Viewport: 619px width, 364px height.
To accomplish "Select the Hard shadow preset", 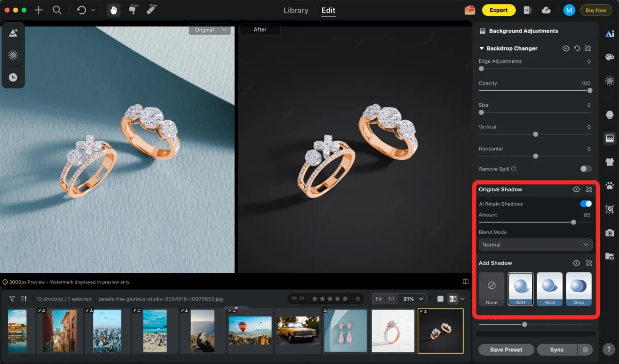I will (549, 289).
